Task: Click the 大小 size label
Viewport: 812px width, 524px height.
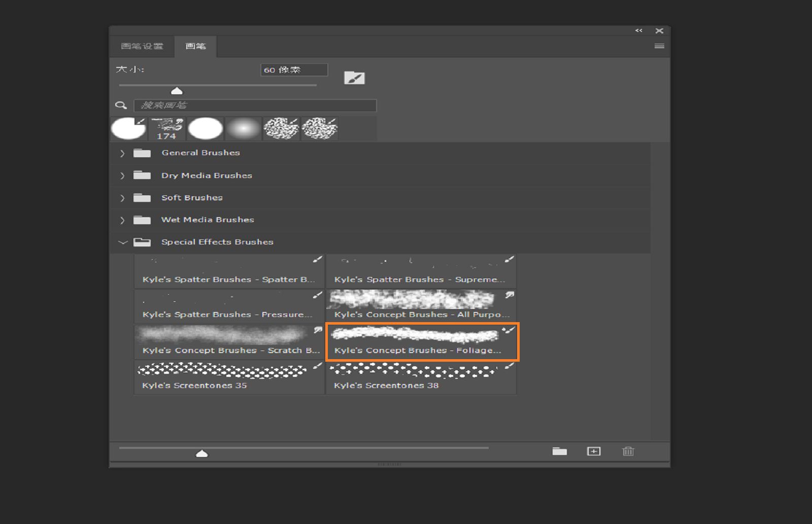Action: [130, 69]
